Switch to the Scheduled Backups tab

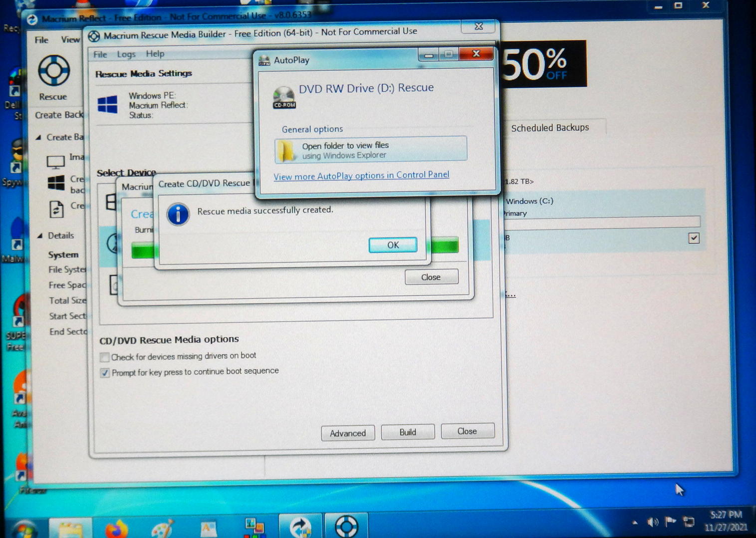pyautogui.click(x=550, y=128)
